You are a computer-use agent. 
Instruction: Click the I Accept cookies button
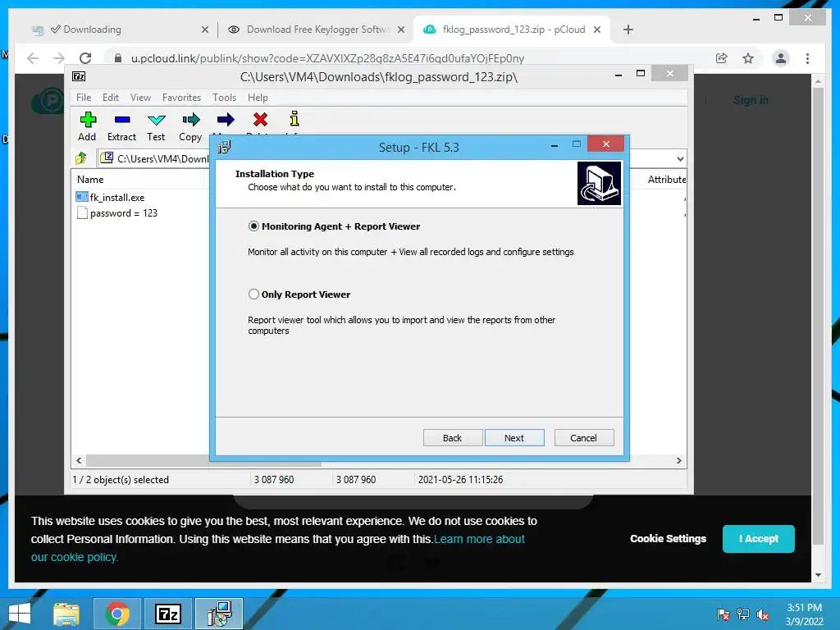click(759, 538)
